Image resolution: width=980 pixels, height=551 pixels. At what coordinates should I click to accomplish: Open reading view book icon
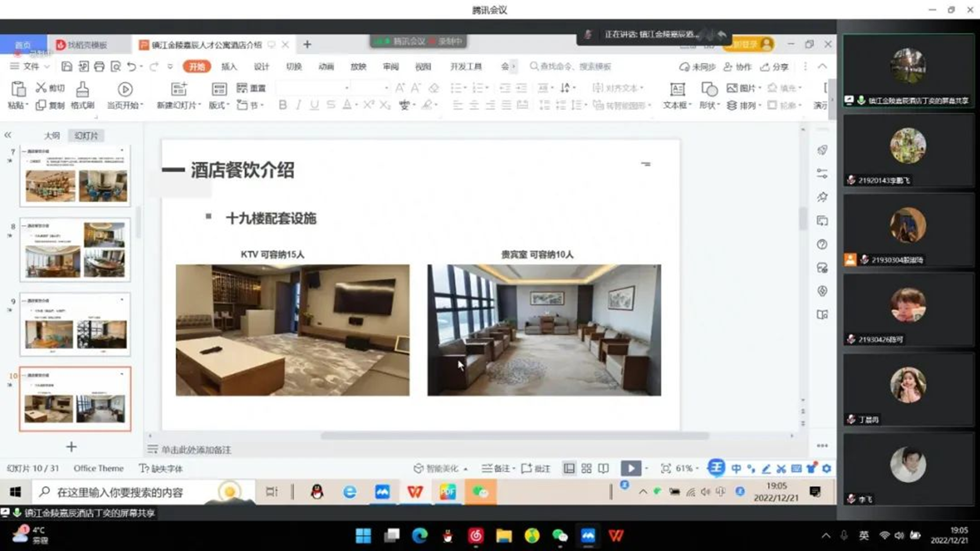tap(603, 468)
